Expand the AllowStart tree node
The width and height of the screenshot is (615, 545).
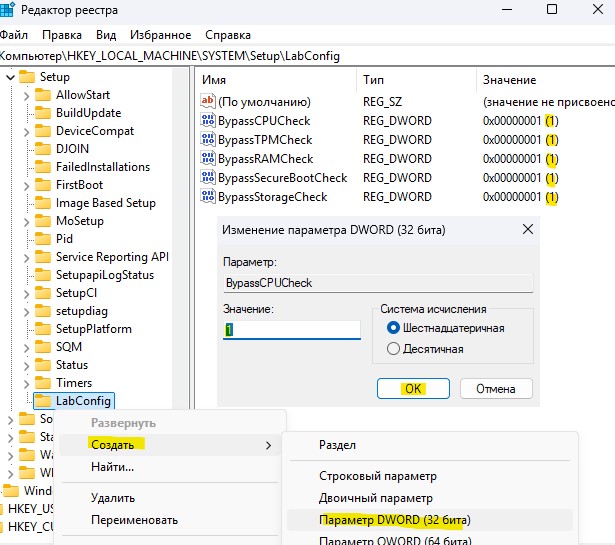pyautogui.click(x=26, y=95)
